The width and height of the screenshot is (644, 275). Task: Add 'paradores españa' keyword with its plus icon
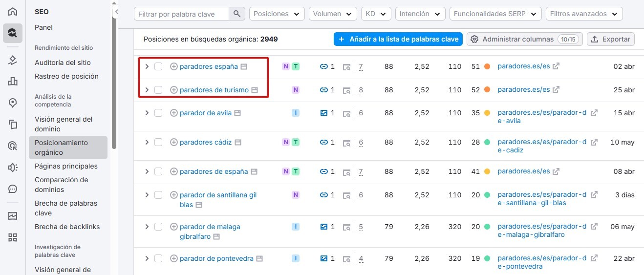173,66
